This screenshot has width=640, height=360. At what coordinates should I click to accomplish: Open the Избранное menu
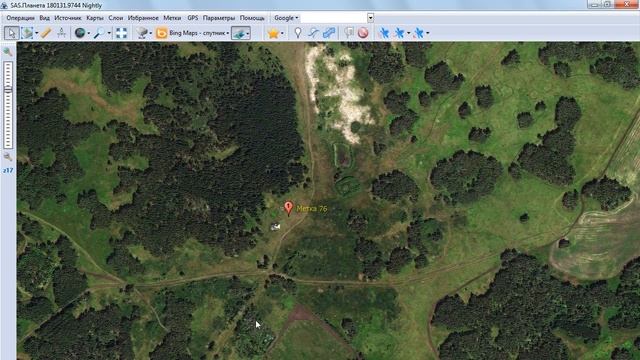(x=143, y=18)
